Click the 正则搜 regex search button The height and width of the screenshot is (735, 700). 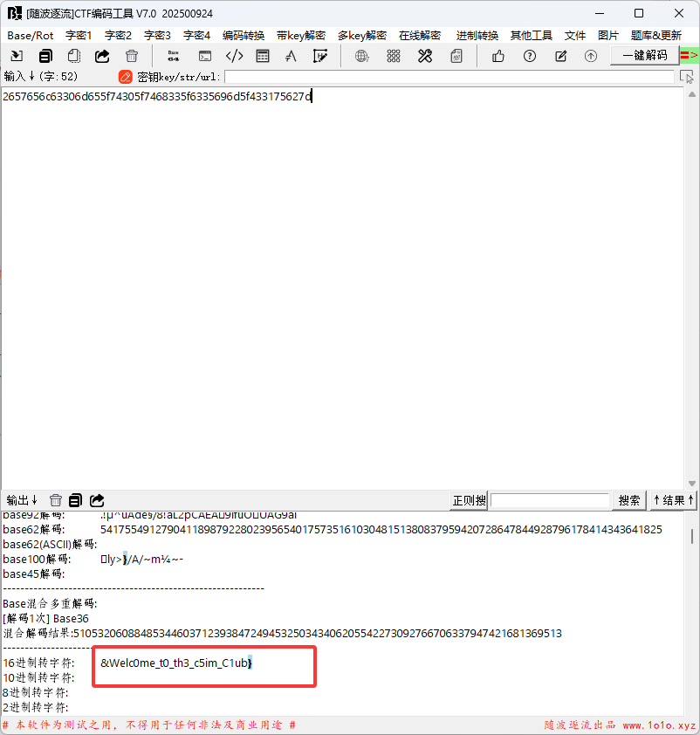click(x=469, y=500)
